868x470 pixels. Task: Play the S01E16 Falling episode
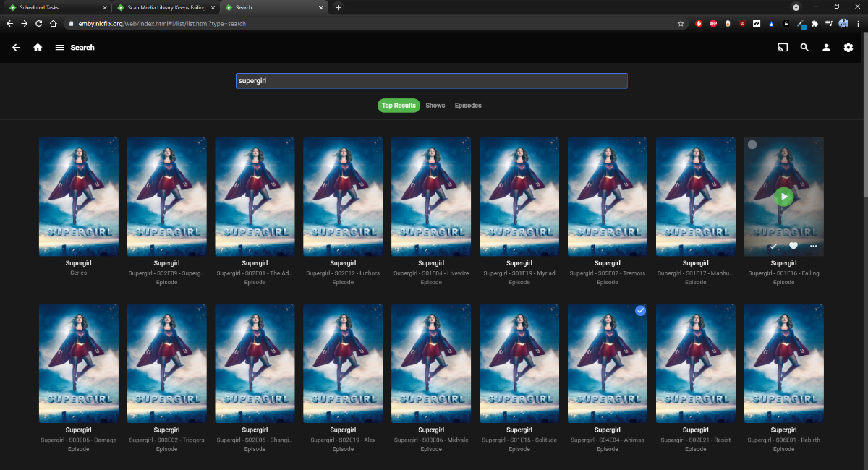tap(783, 196)
